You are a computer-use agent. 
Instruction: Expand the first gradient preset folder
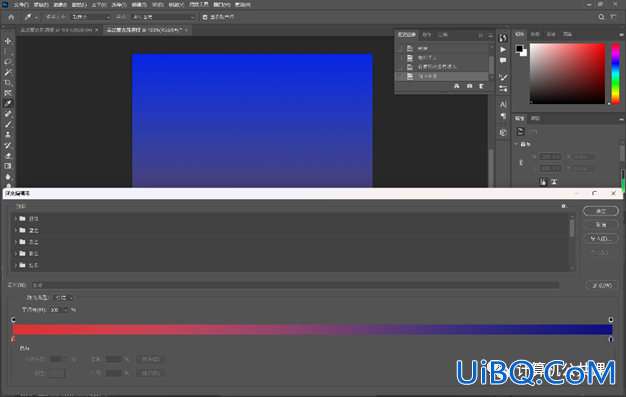tap(16, 218)
